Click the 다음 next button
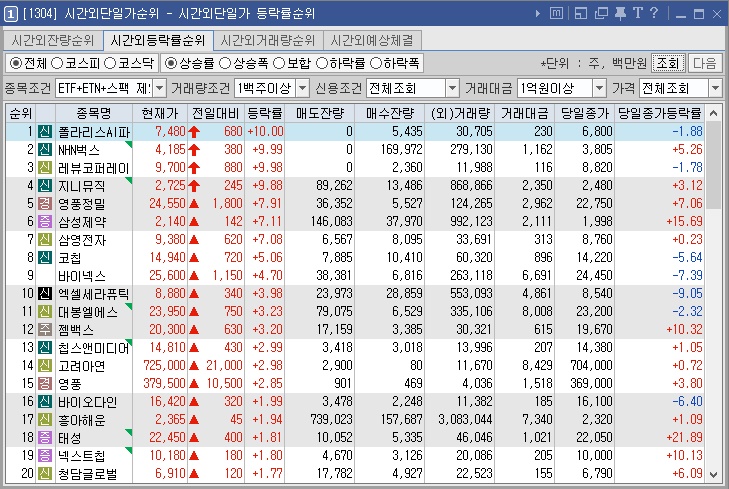Image resolution: width=729 pixels, height=489 pixels. 704,63
